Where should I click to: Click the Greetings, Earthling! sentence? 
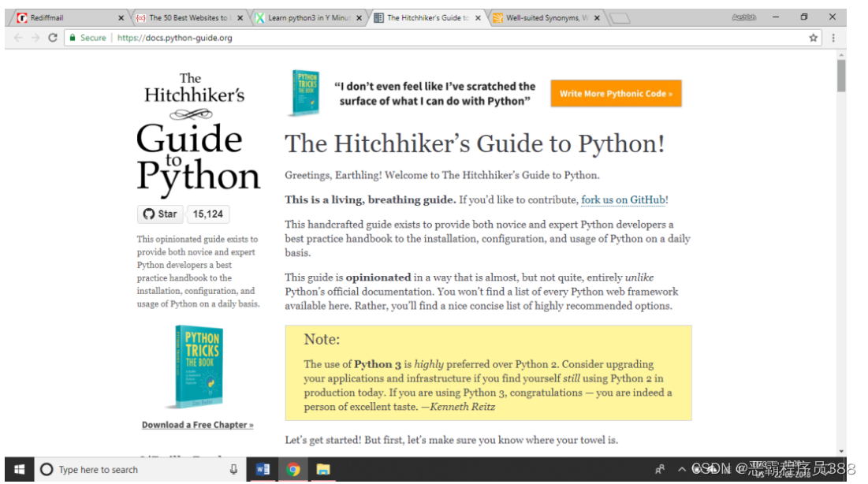pyautogui.click(x=442, y=175)
